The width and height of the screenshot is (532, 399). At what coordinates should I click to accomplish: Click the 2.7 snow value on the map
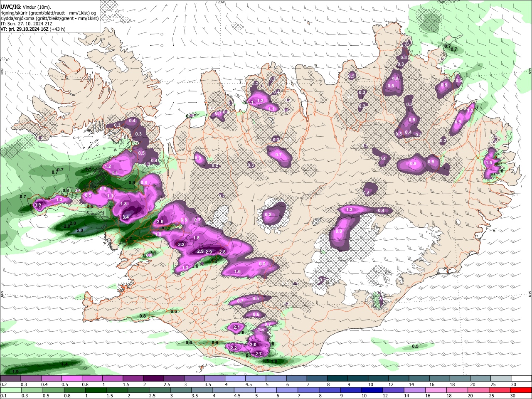pos(259,354)
